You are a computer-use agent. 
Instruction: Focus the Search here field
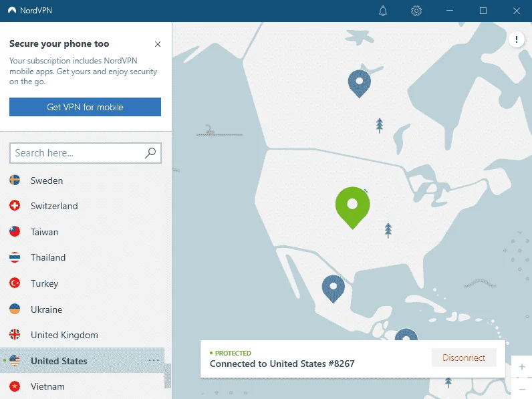(85, 153)
